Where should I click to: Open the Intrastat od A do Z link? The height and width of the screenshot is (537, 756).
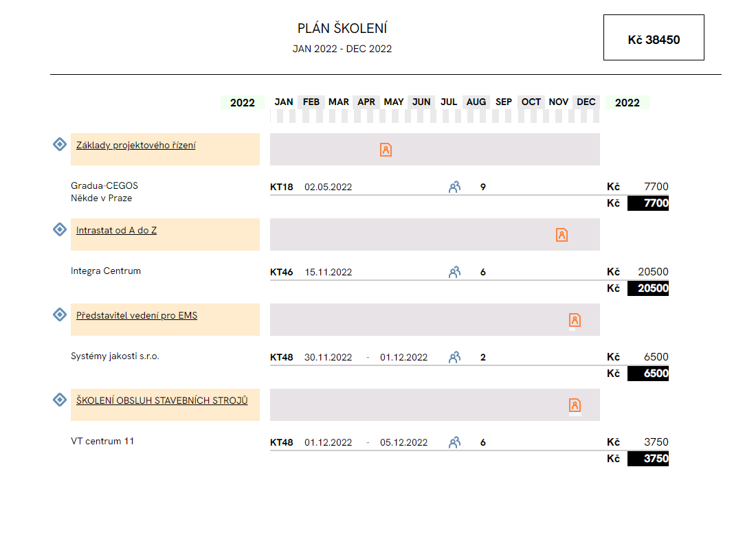[x=116, y=230]
